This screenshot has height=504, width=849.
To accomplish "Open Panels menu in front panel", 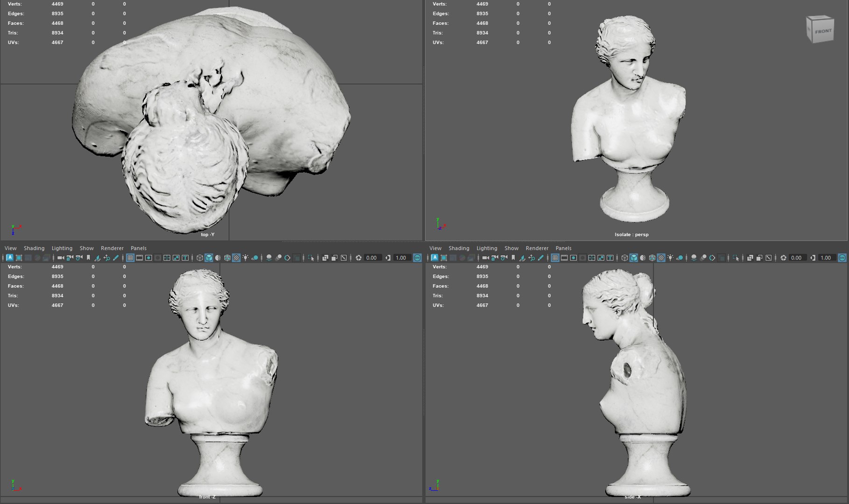I will (x=139, y=248).
